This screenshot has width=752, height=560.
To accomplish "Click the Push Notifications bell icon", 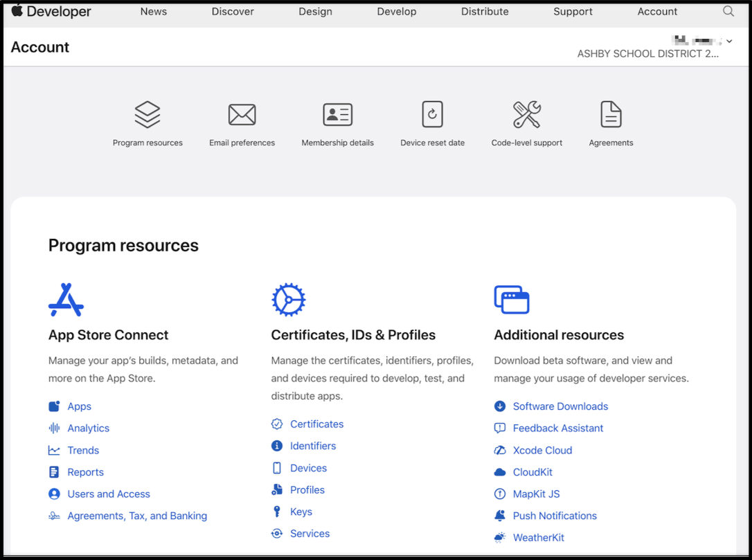I will [500, 516].
